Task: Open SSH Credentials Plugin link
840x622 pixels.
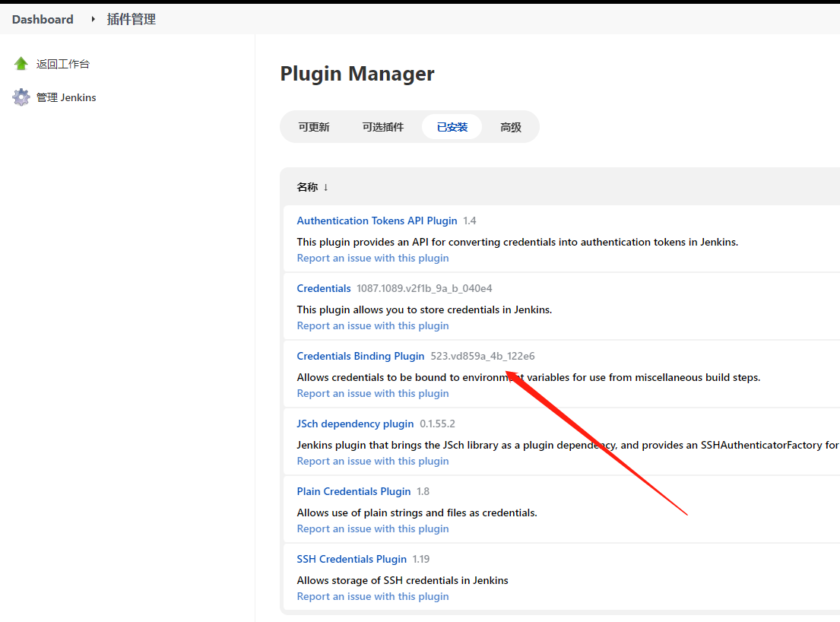Action: [x=351, y=560]
